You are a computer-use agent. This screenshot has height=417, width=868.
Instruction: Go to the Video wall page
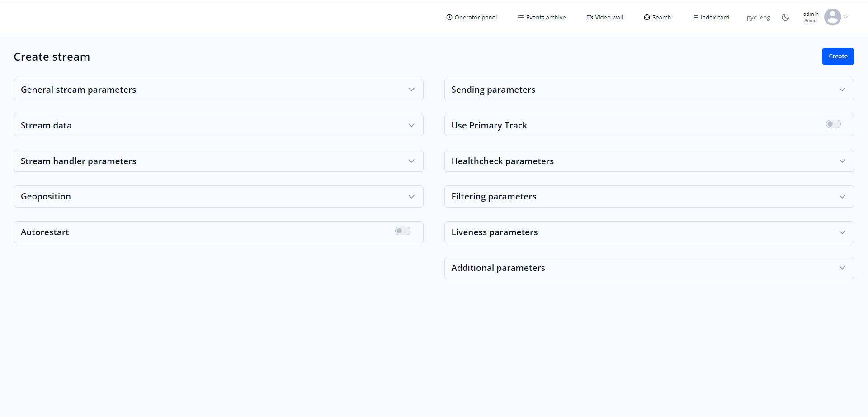click(609, 18)
